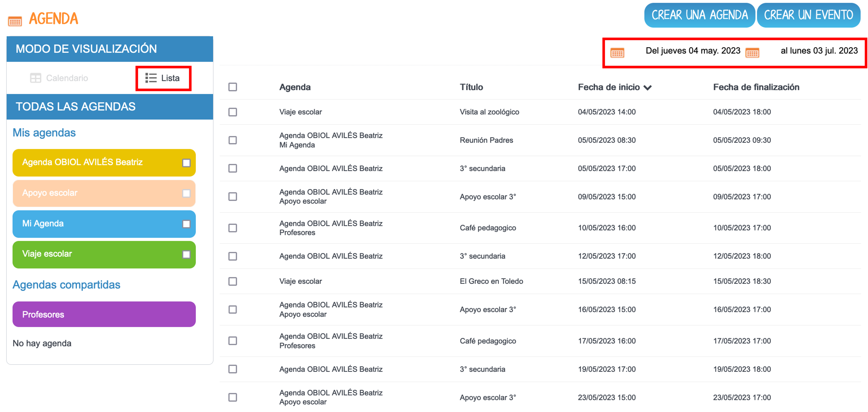Toggle the Viaje escolar agenda checkbox in sidebar
868x412 pixels.
(186, 254)
